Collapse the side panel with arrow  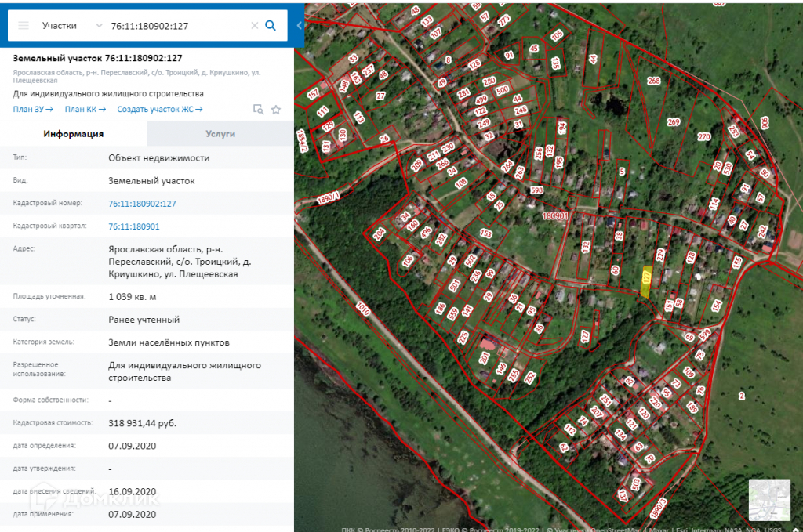pyautogui.click(x=299, y=25)
